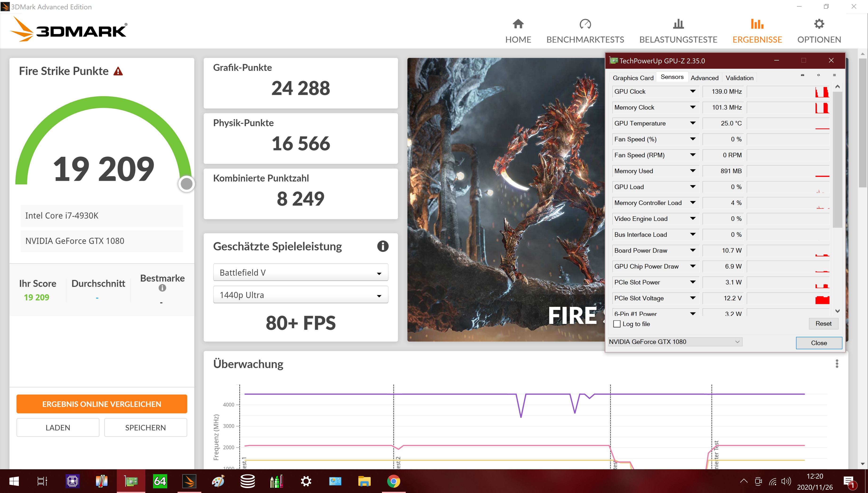The width and height of the screenshot is (868, 493).
Task: Open the disk stack app on the taskbar
Action: click(x=247, y=481)
